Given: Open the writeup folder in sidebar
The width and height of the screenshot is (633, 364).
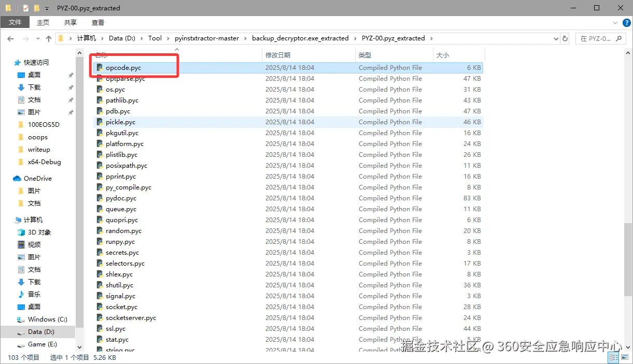Looking at the screenshot, I should [x=39, y=150].
